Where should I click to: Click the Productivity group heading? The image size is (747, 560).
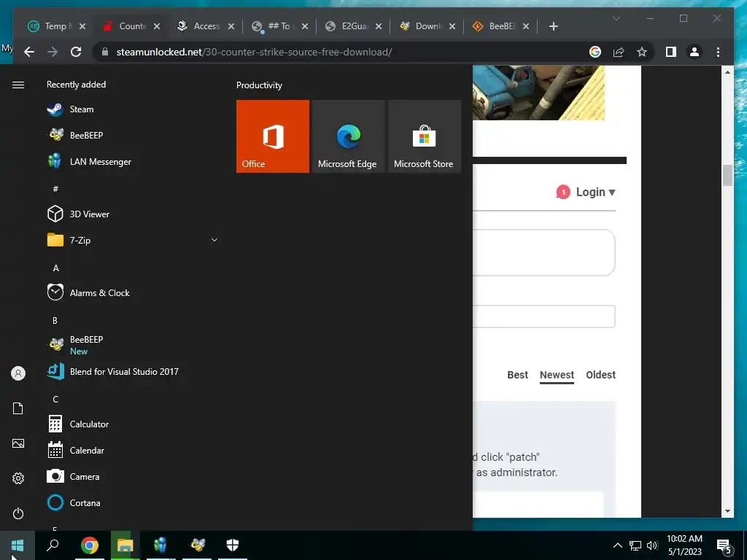pos(259,85)
